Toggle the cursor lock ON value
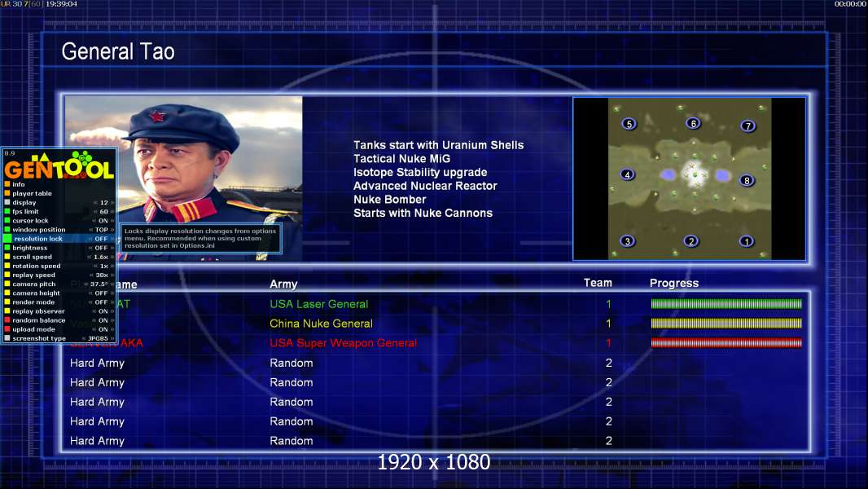Image resolution: width=868 pixels, height=489 pixels. [x=103, y=220]
